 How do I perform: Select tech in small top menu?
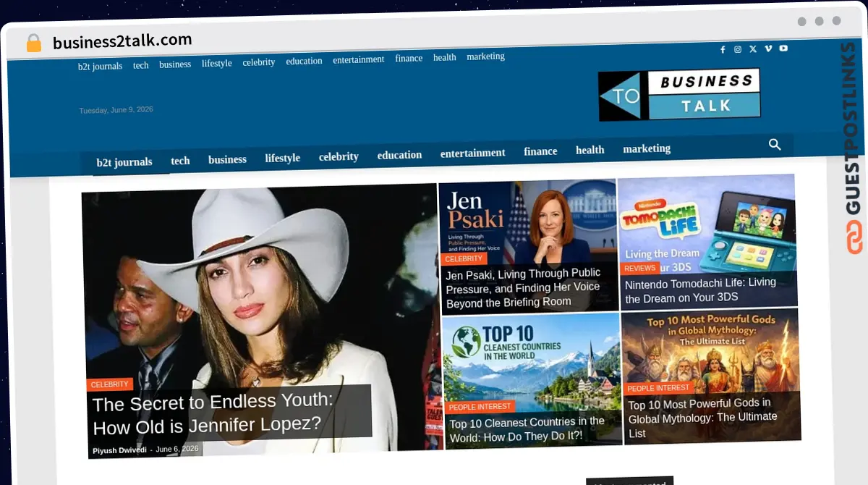click(x=140, y=65)
